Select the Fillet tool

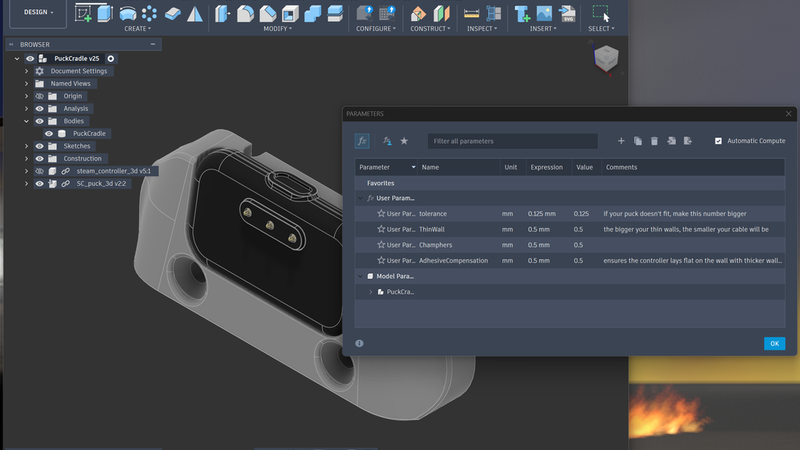[245, 13]
